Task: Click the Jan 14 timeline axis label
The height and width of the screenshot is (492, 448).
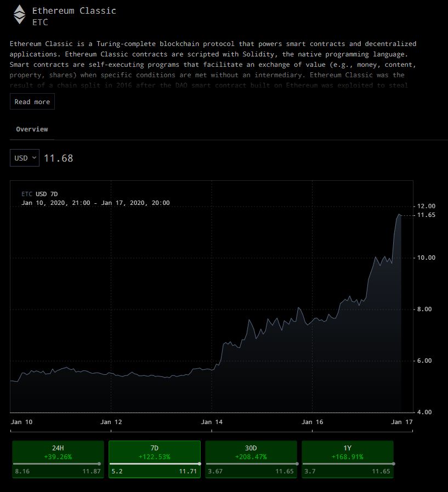Action: tap(212, 422)
